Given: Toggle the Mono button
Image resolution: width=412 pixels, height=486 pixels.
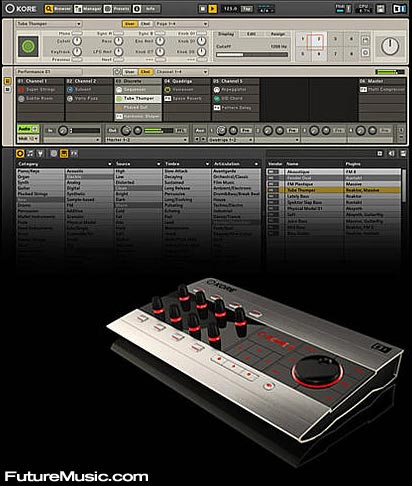Looking at the screenshot, I should click(x=77, y=33).
